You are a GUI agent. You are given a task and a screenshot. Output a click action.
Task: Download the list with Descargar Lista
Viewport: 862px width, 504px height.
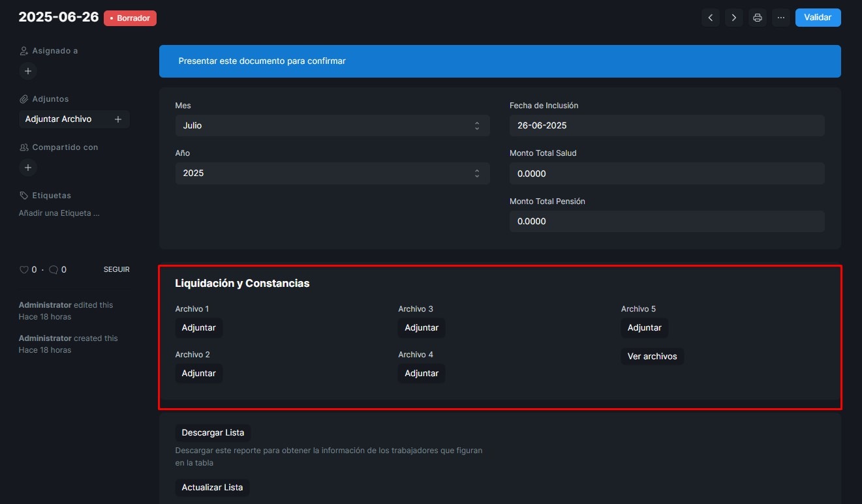[213, 433]
